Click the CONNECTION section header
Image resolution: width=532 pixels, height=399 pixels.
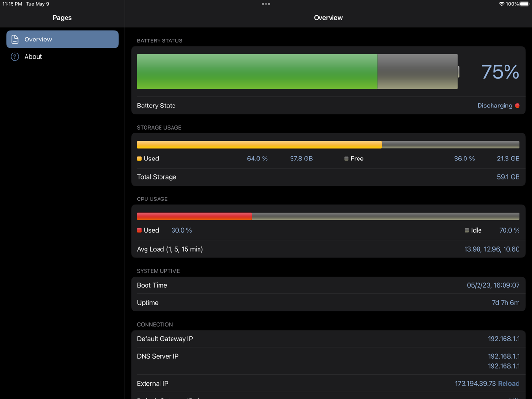tap(155, 325)
